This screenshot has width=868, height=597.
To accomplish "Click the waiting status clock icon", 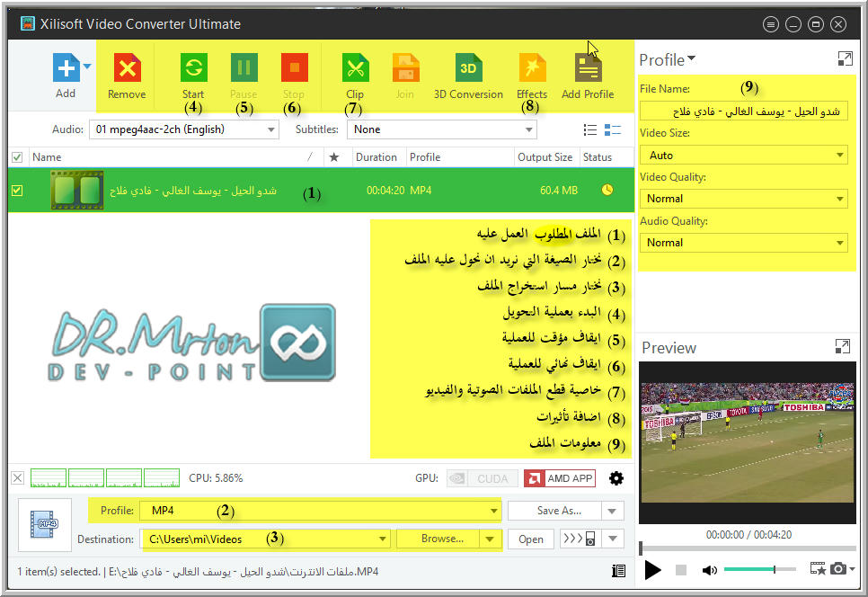I will click(607, 190).
